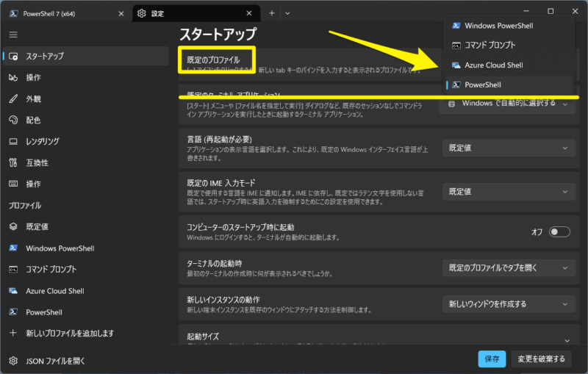Open 外観 appearance settings
The height and width of the screenshot is (374, 588).
tap(85, 99)
